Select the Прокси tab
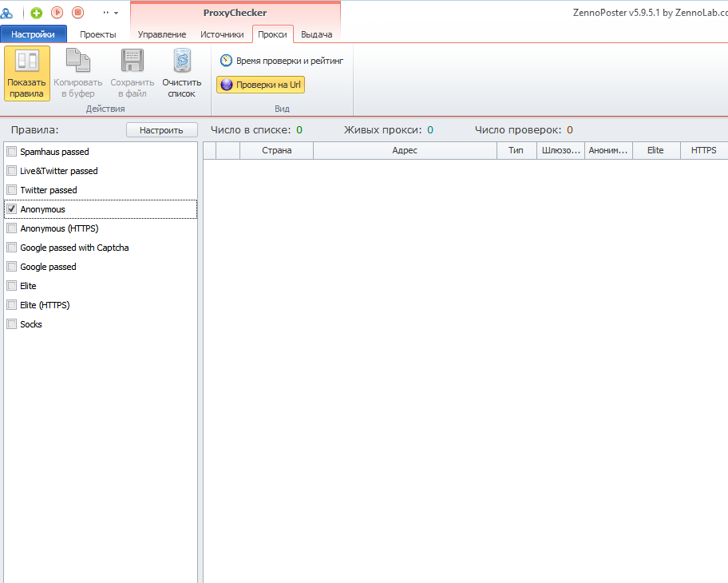This screenshot has width=728, height=583. [x=272, y=34]
